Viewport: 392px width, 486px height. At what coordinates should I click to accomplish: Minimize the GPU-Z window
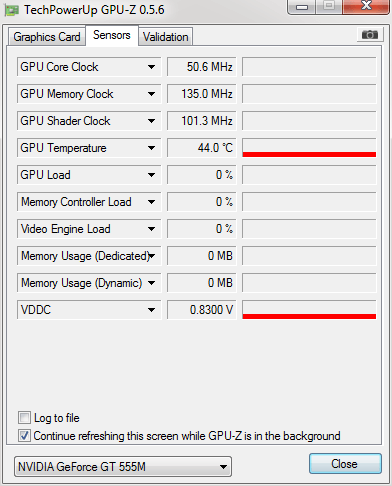tap(301, 7)
